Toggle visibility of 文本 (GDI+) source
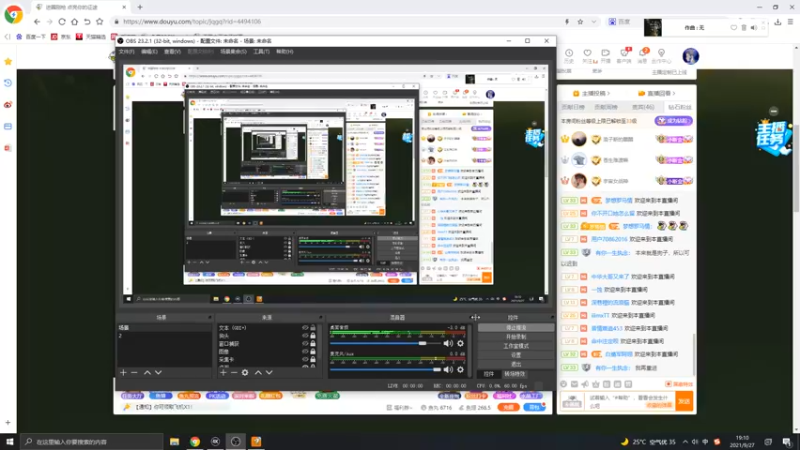Viewport: 800px width, 450px height. coord(305,328)
